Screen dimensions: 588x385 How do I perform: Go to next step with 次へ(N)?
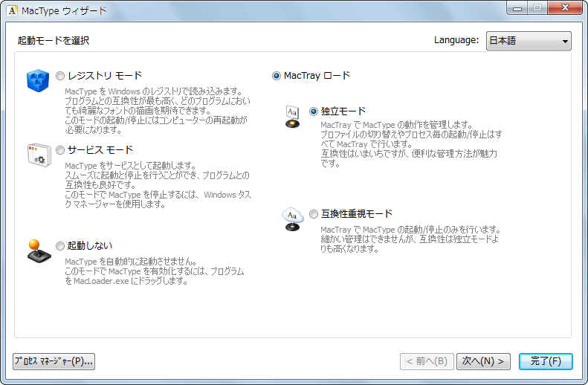[483, 361]
